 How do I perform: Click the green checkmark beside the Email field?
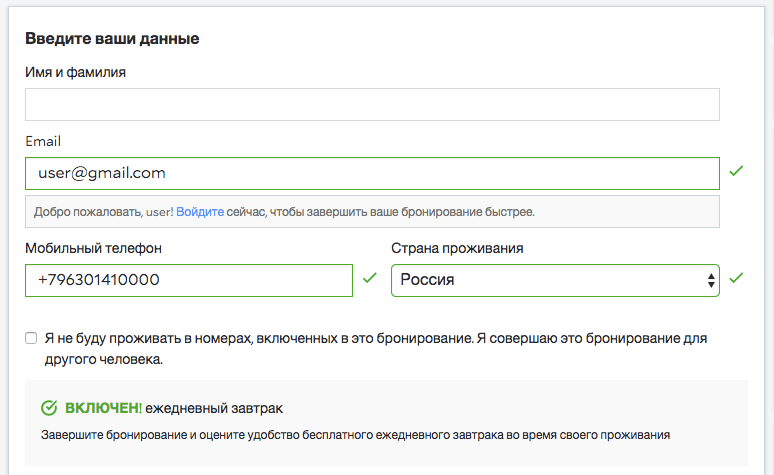click(736, 171)
